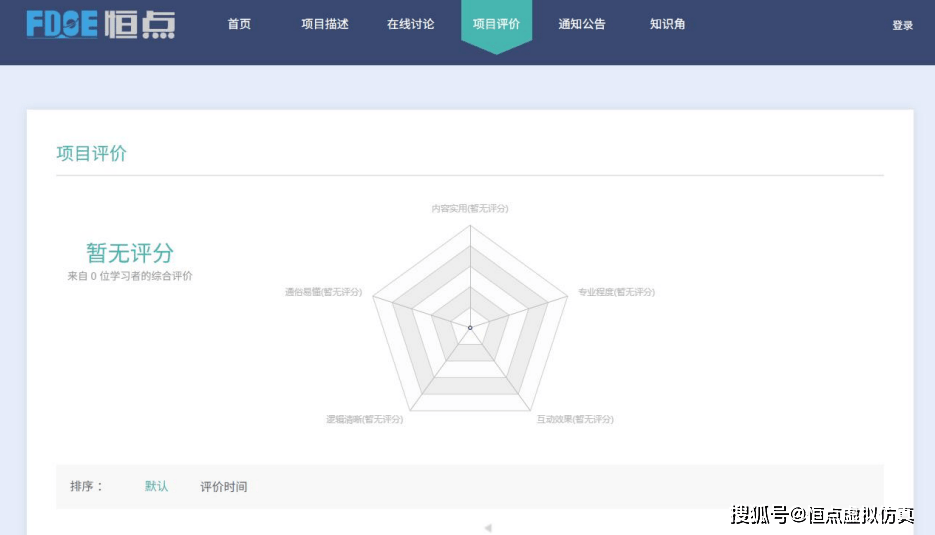Image resolution: width=935 pixels, height=535 pixels.
Task: Select the 互动效果 radar axis label
Action: 575,419
